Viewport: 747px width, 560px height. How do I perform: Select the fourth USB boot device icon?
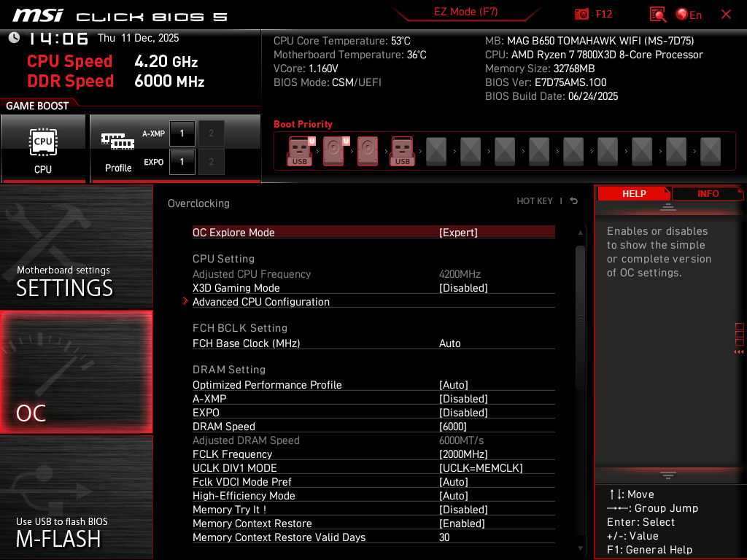pyautogui.click(x=403, y=151)
